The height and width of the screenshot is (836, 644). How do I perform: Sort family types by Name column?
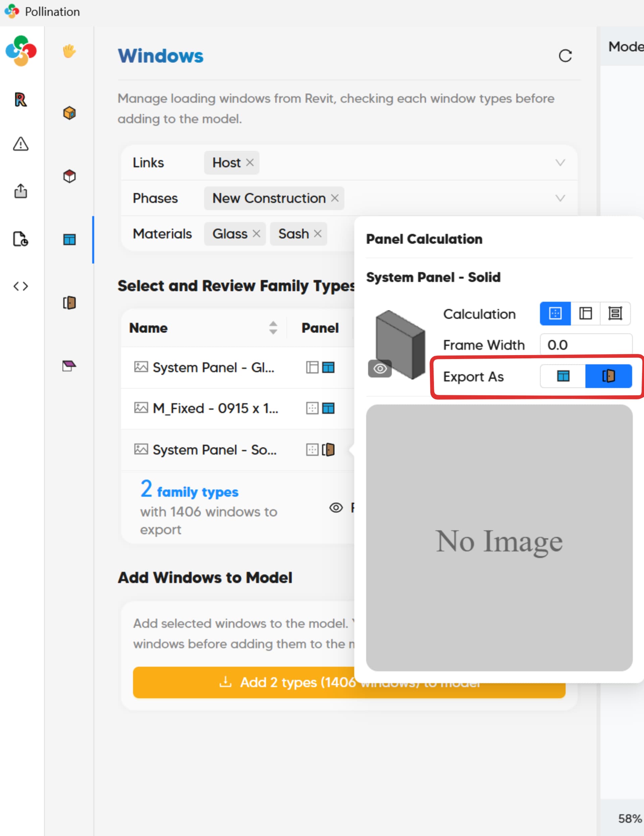[x=273, y=328]
